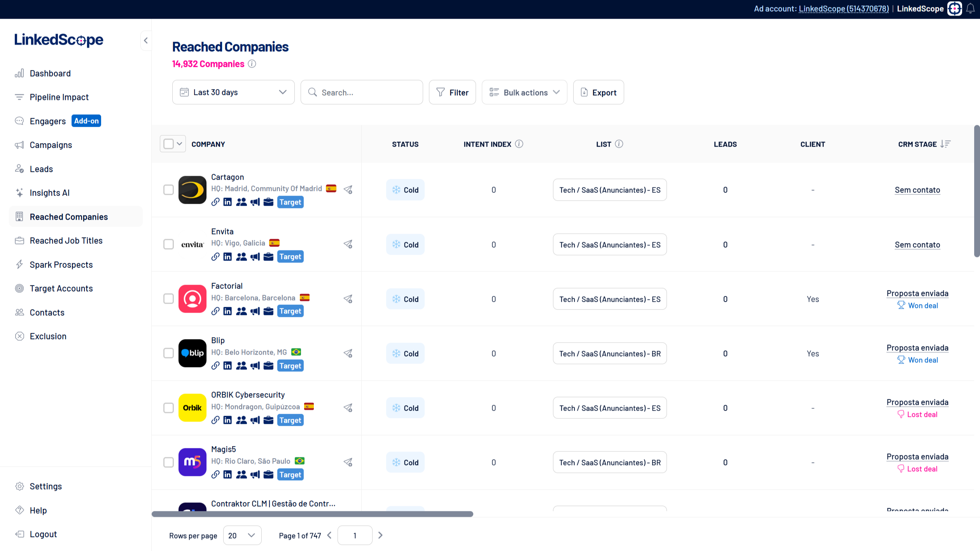Viewport: 980px width, 551px height.
Task: Click info icon beside 14,932 Companies
Action: coord(252,64)
